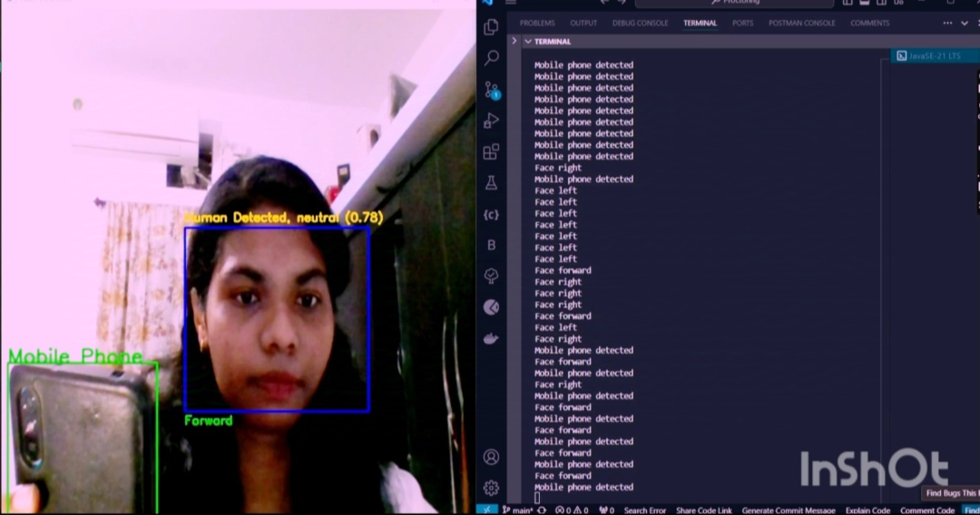Open the panel's more actions ellipsis
Screen dimensions: 980x515
tap(947, 24)
